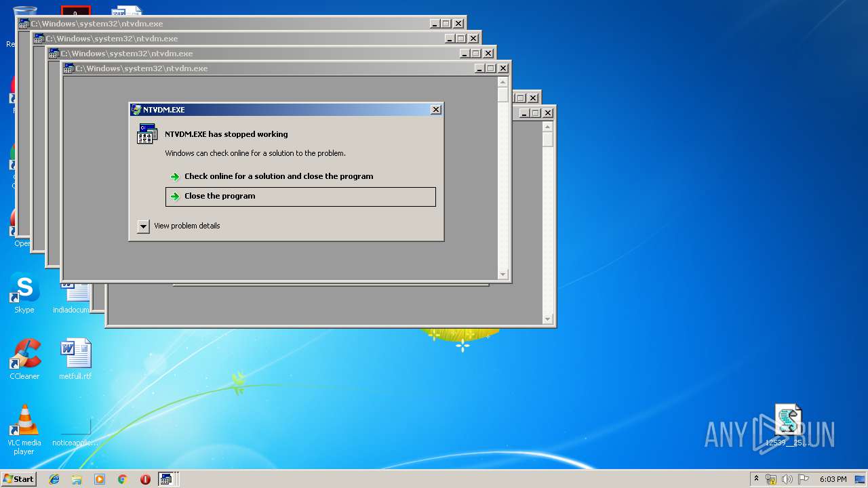
Task: Click the scrollbar thumb in frontmost ntvdm.exe window
Action: tap(502, 95)
